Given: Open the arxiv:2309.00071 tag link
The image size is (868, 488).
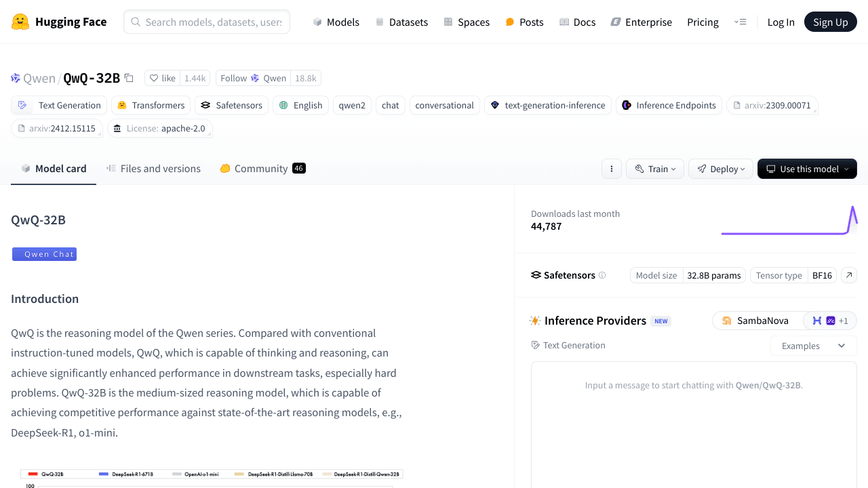Looking at the screenshot, I should (x=772, y=105).
